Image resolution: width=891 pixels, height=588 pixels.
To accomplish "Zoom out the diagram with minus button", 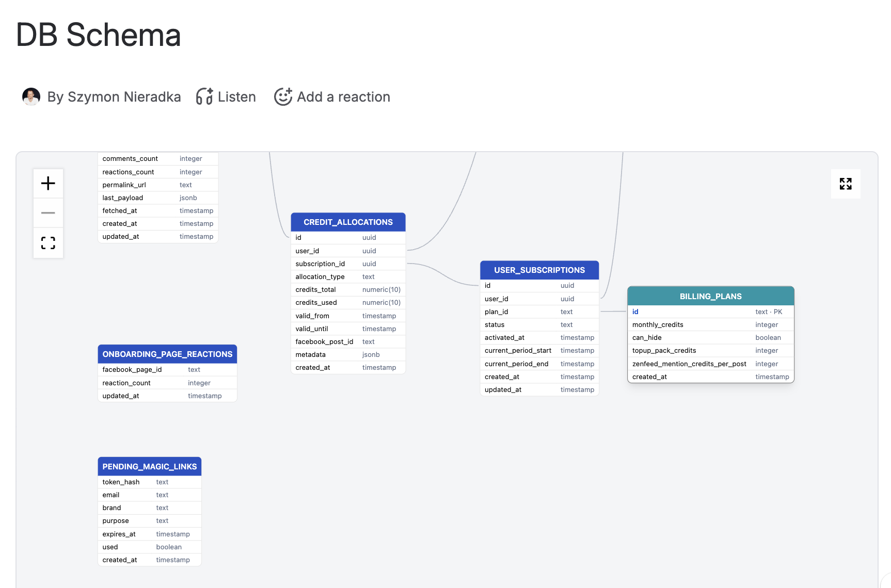I will pyautogui.click(x=48, y=213).
